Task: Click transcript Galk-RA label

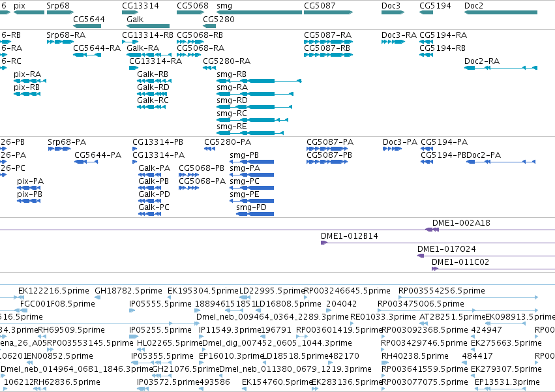Action: pyautogui.click(x=143, y=48)
